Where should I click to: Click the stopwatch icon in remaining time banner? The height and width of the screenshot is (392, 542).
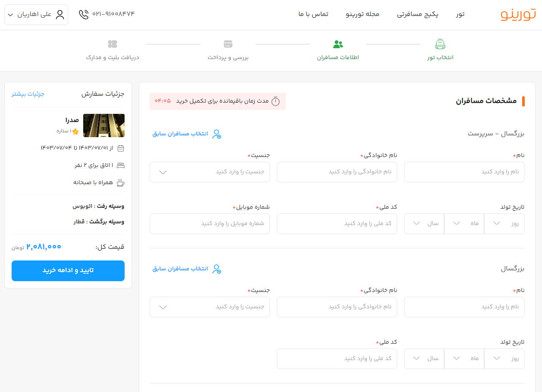click(x=275, y=101)
